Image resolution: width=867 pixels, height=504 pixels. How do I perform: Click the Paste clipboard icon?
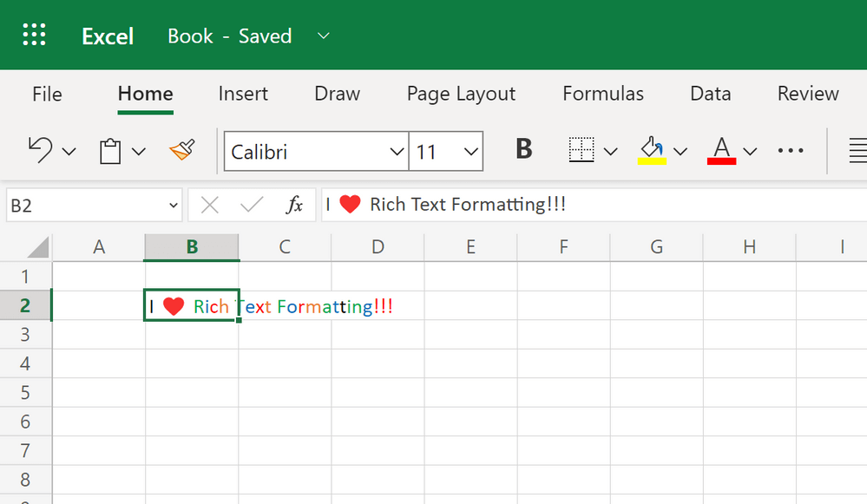(x=110, y=150)
